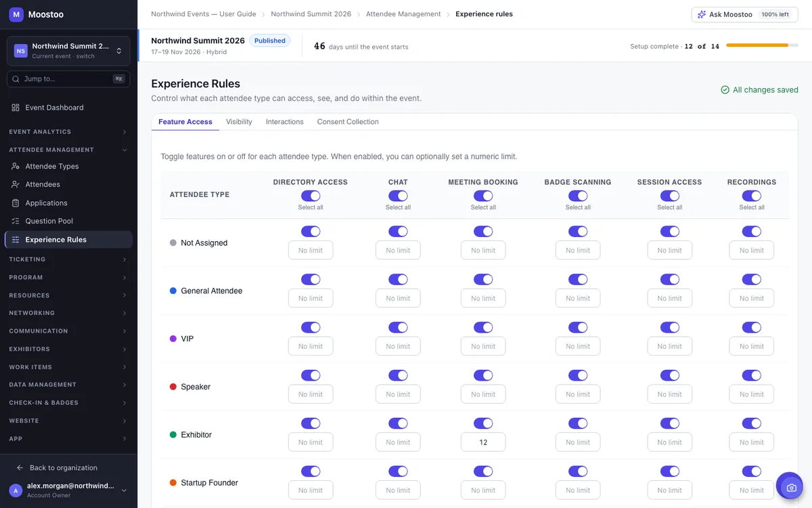Screen dimensions: 812x508
Task: Toggle Select all for Chat column
Action: pos(398,196)
